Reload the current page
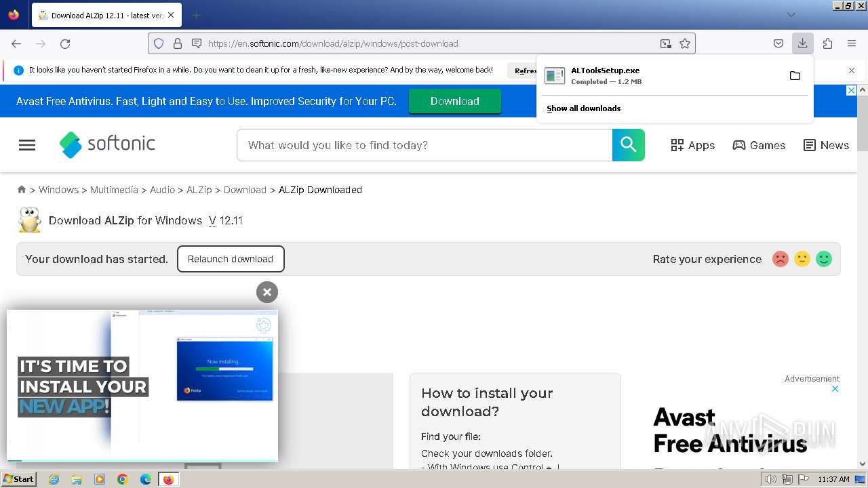 pyautogui.click(x=65, y=43)
